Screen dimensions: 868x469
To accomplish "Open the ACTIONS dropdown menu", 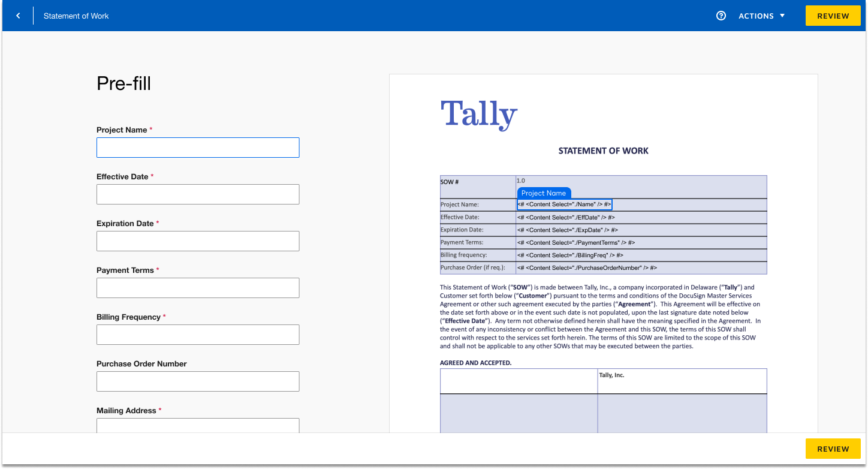I will 761,16.
